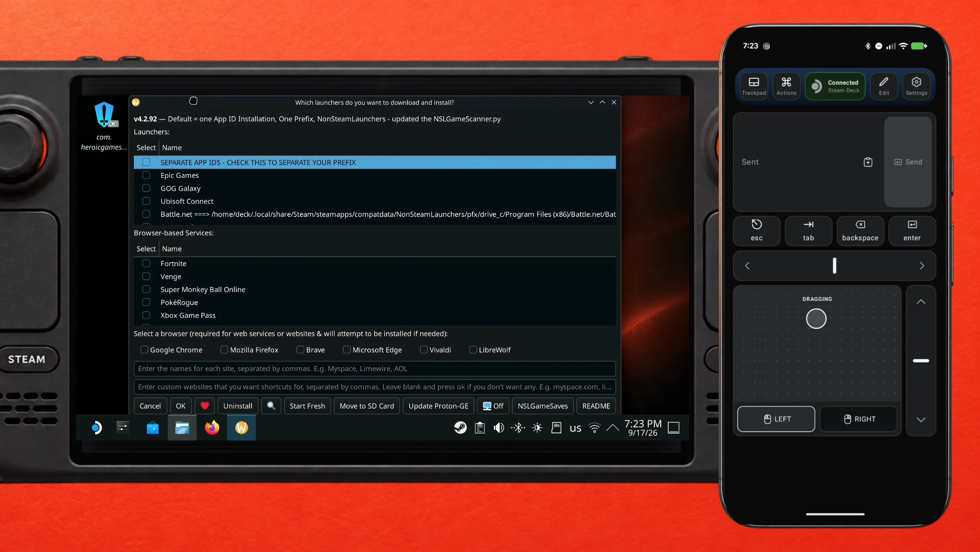This screenshot has height=552, width=980.
Task: Tick the GOG Galaxy checkbox
Action: [146, 188]
